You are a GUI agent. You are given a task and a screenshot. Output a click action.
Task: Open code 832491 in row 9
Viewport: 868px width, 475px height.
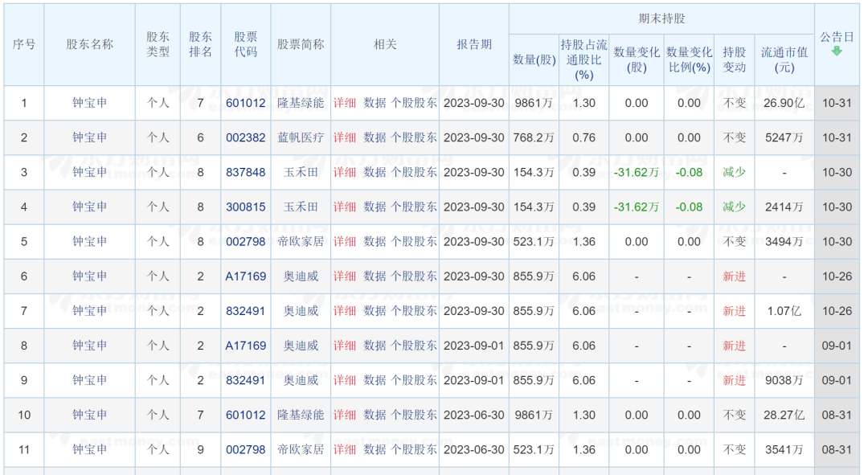click(245, 380)
